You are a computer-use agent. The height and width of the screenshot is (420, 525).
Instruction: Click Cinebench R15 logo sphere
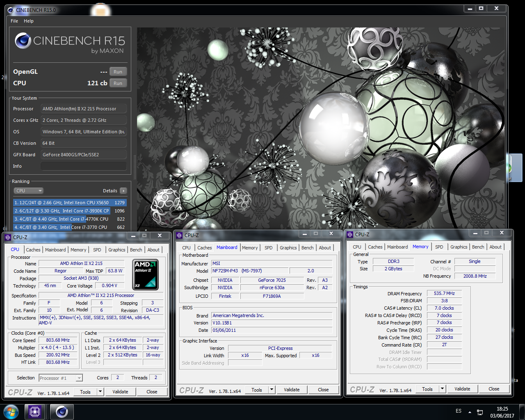pyautogui.click(x=23, y=41)
